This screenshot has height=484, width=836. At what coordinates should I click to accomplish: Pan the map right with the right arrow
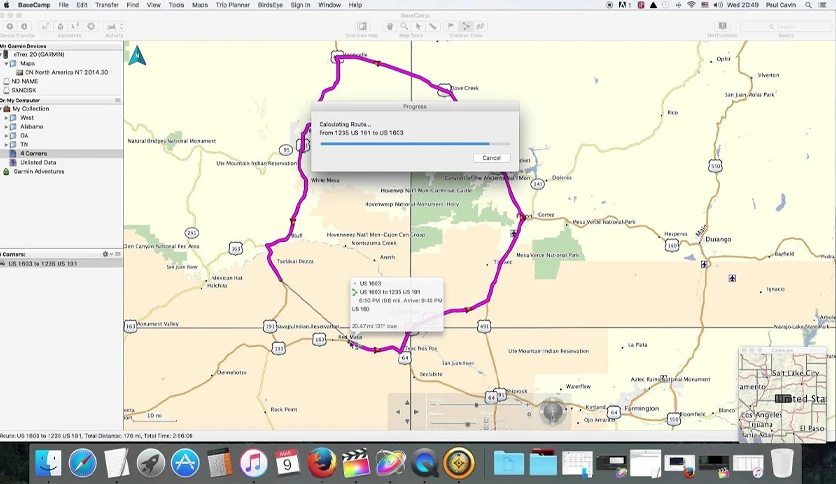pos(416,412)
